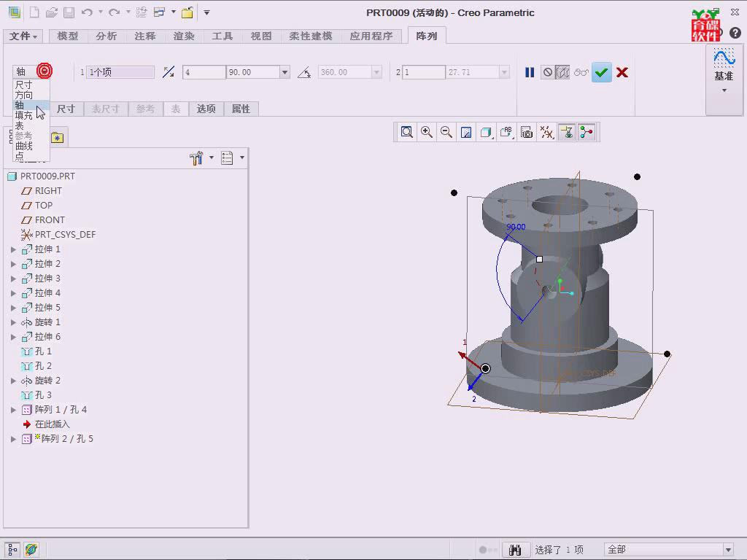Viewport: 747px width, 560px height.
Task: Click the Redo arrow icon
Action: (114, 12)
